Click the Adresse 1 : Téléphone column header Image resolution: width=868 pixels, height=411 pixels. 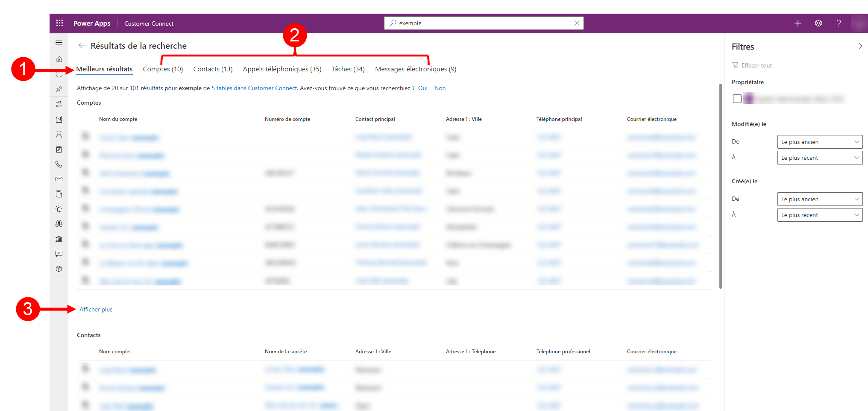click(471, 352)
